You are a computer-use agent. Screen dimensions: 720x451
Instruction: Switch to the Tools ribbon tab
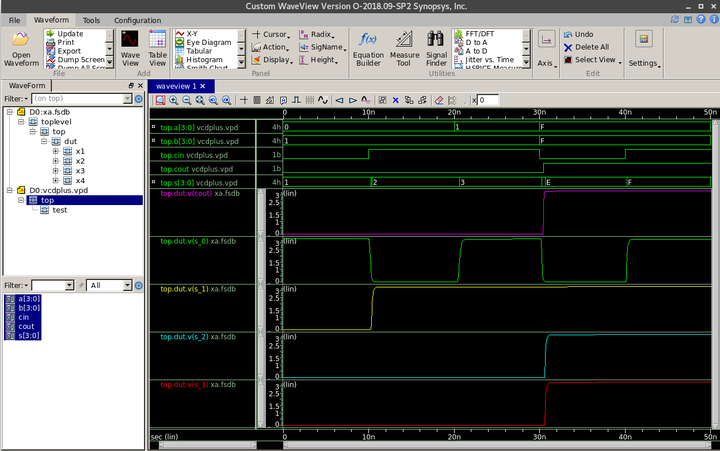pos(91,20)
